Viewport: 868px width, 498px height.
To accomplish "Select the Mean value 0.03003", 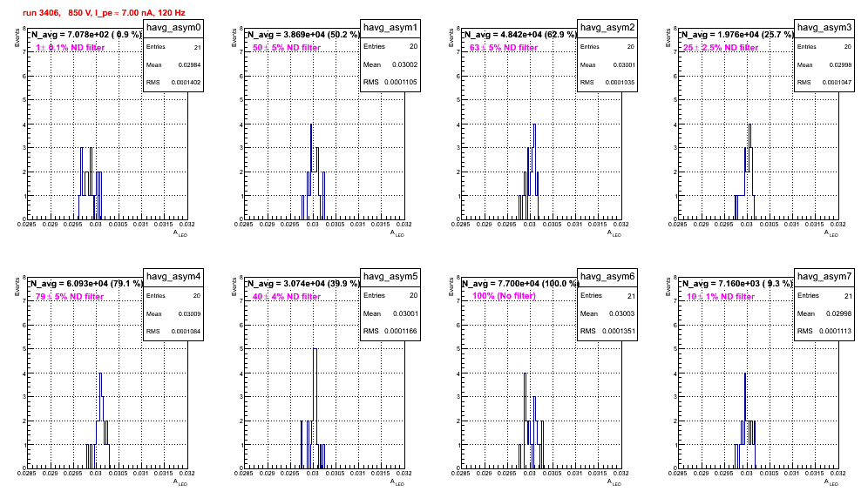I will click(621, 313).
